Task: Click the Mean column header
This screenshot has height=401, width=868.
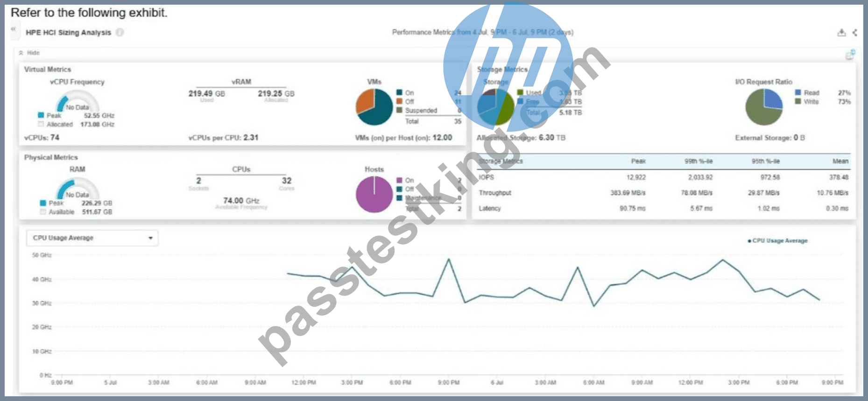Action: pos(840,161)
